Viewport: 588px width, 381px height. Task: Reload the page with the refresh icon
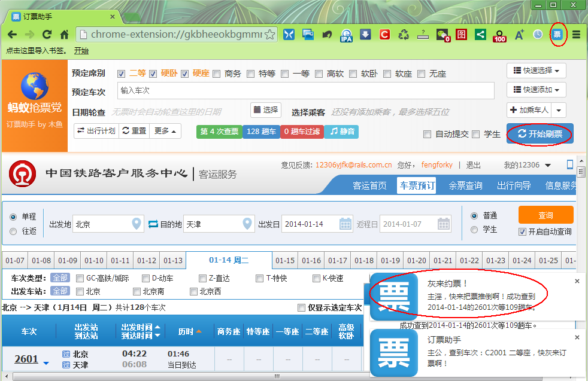[47, 35]
